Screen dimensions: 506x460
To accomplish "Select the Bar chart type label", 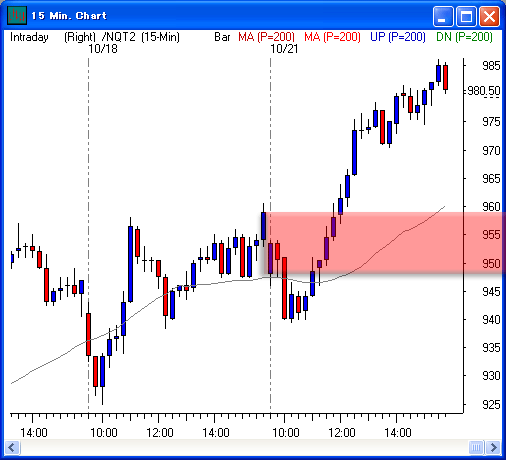I will (x=222, y=37).
